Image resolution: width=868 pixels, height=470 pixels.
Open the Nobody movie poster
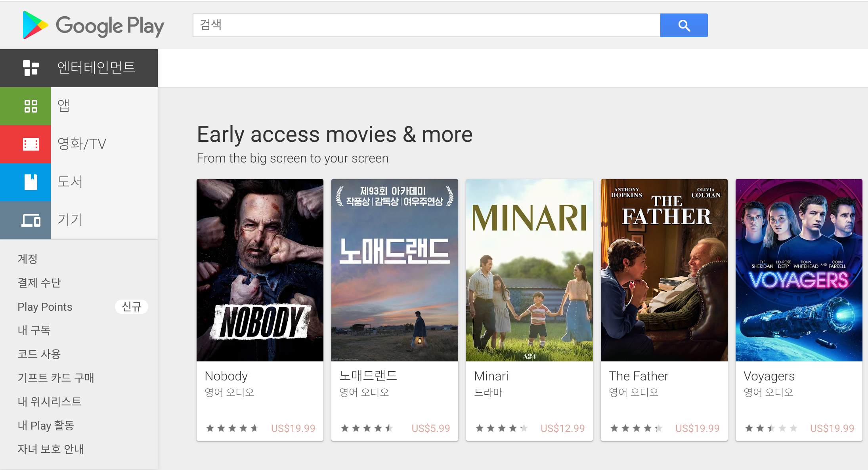[260, 270]
